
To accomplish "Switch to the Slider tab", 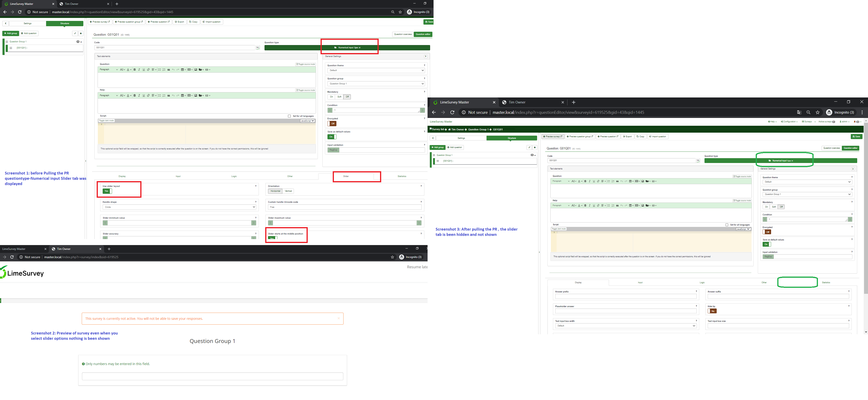I will [x=346, y=176].
